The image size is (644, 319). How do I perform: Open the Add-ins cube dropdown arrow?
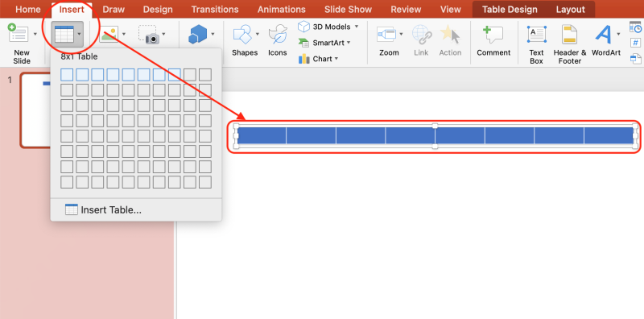tap(213, 34)
